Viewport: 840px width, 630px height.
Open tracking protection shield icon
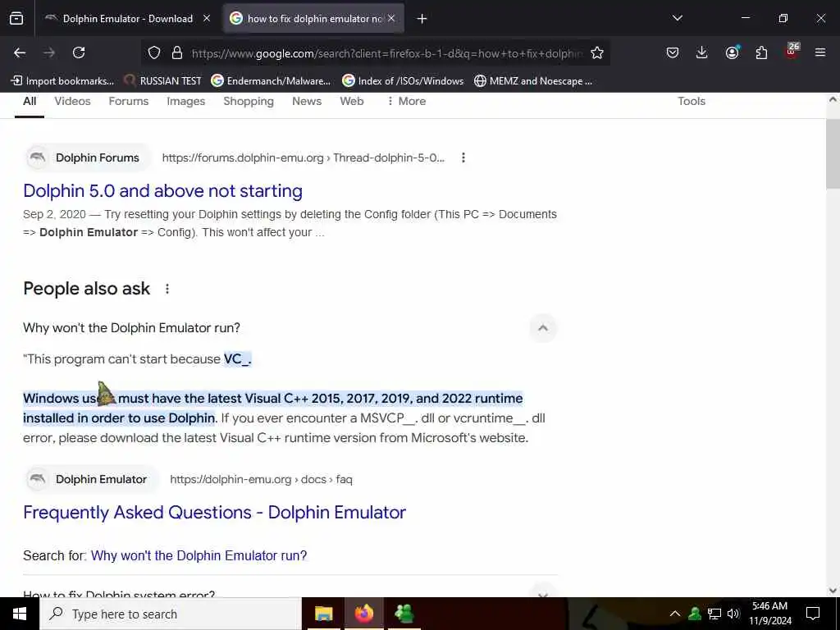click(154, 52)
